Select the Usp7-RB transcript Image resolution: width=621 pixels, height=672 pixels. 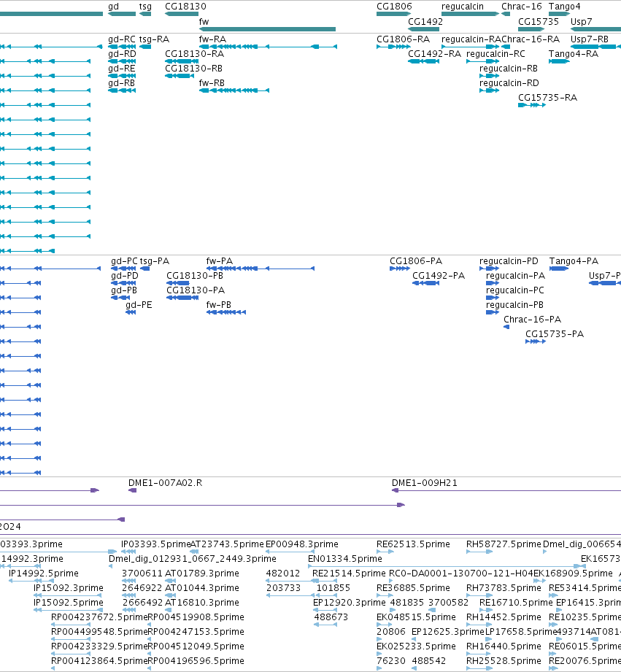click(x=595, y=47)
